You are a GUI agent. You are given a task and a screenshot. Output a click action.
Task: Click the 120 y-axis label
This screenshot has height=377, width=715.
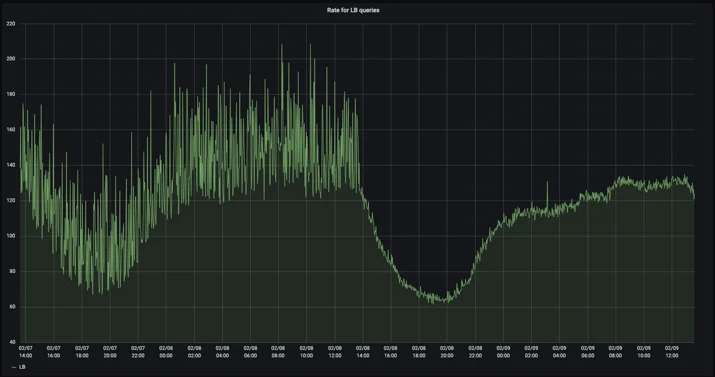pos(11,201)
